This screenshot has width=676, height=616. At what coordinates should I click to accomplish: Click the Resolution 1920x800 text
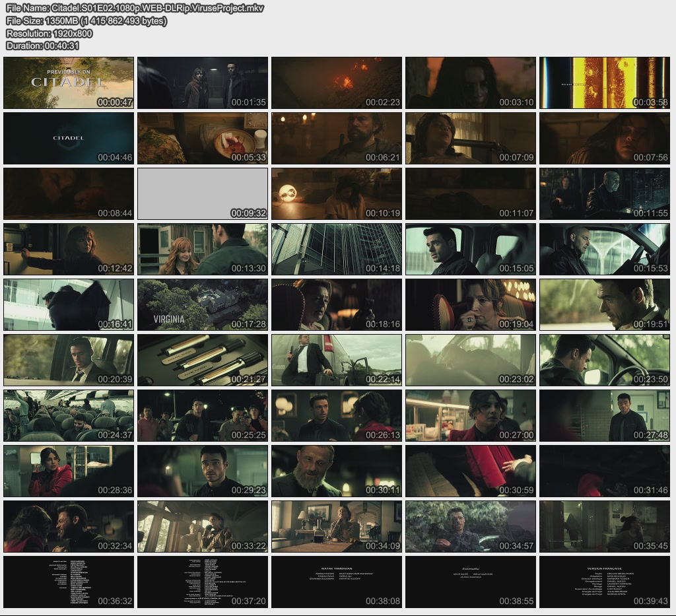click(49, 33)
